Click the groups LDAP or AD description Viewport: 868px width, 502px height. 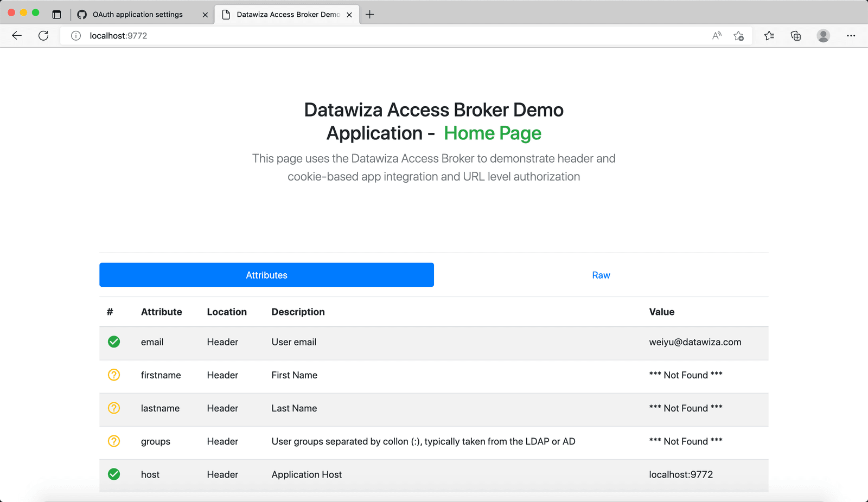pos(423,441)
